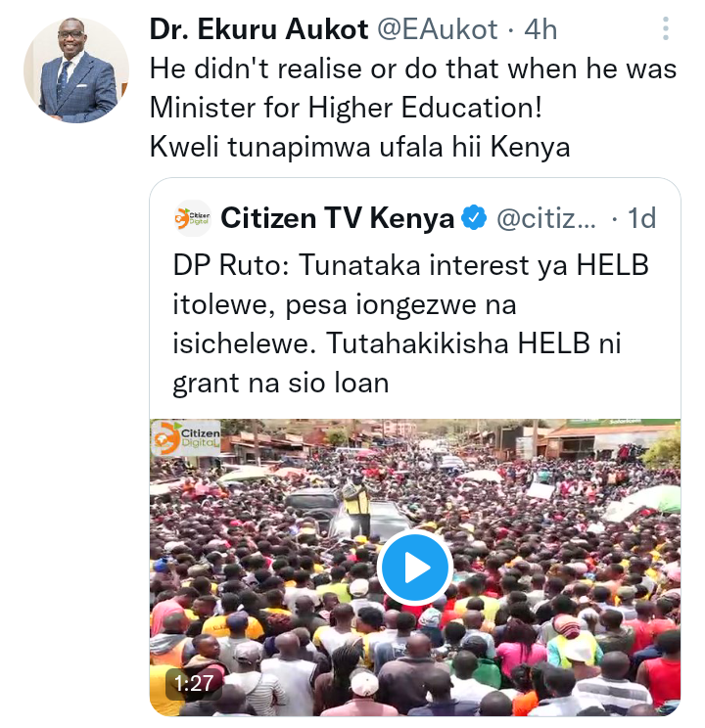The width and height of the screenshot is (705, 728).
Task: Open the quoted DP Ruto HELB tweet text
Action: (x=411, y=325)
